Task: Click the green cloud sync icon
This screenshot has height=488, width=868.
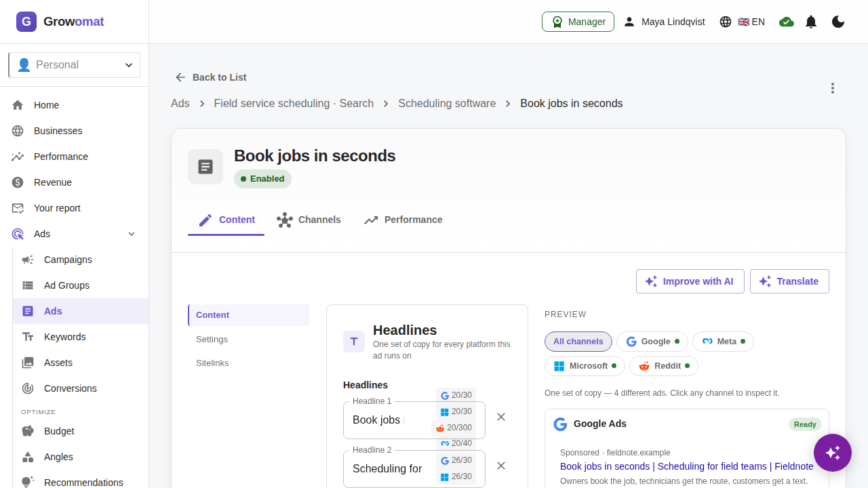Action: tap(787, 22)
